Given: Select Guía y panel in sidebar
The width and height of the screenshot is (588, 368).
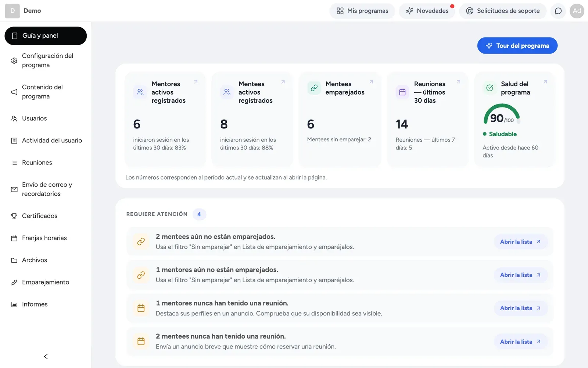Looking at the screenshot, I should point(46,36).
